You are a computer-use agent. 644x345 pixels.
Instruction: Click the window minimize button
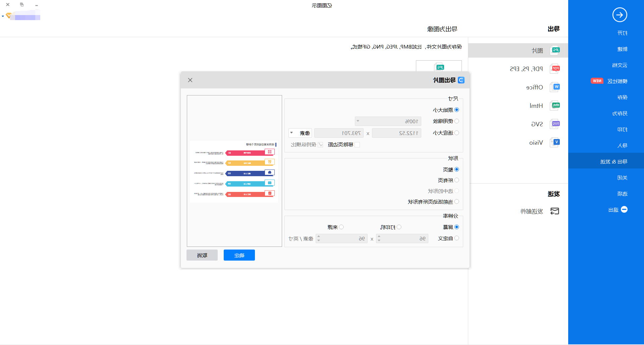click(x=37, y=5)
